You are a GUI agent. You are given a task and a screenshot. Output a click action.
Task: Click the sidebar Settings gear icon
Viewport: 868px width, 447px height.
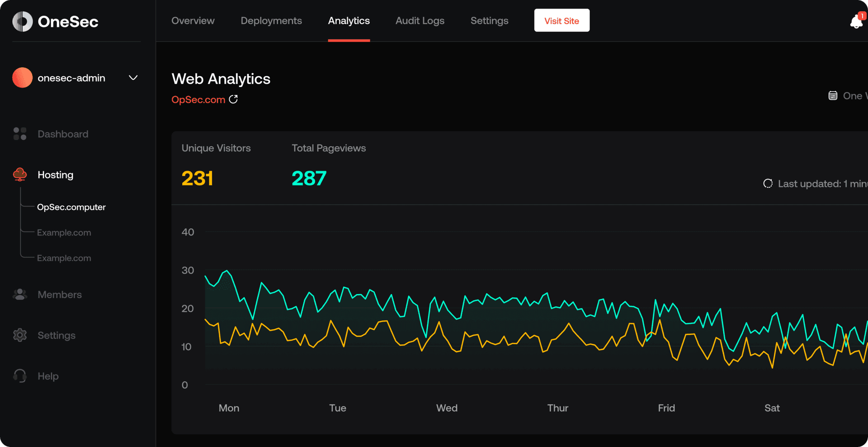[x=20, y=335]
